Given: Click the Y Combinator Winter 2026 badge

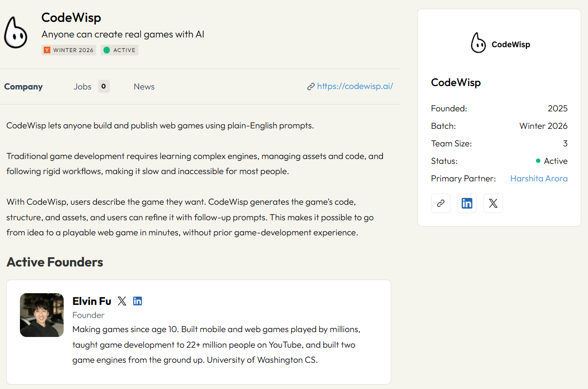Looking at the screenshot, I should (x=69, y=50).
